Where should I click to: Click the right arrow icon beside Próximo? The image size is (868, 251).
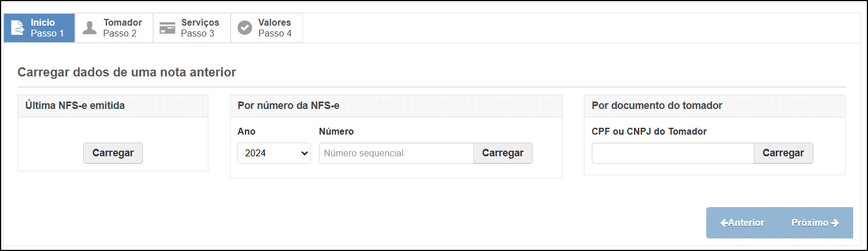click(x=835, y=223)
